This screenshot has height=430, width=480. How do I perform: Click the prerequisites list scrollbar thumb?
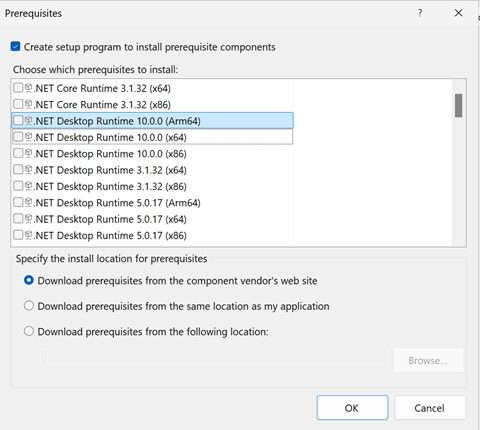tap(459, 105)
